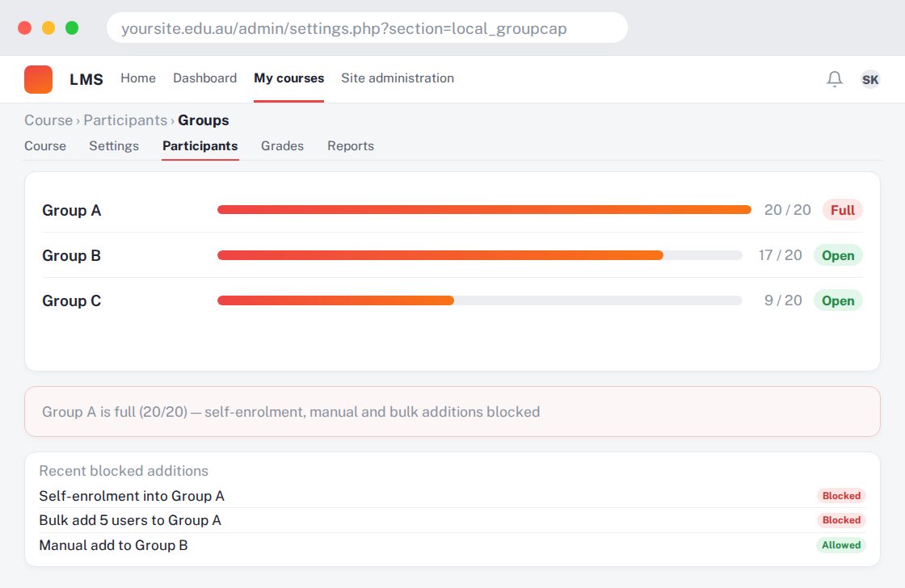905x588 pixels.
Task: Click the Group A row label
Action: (x=72, y=210)
